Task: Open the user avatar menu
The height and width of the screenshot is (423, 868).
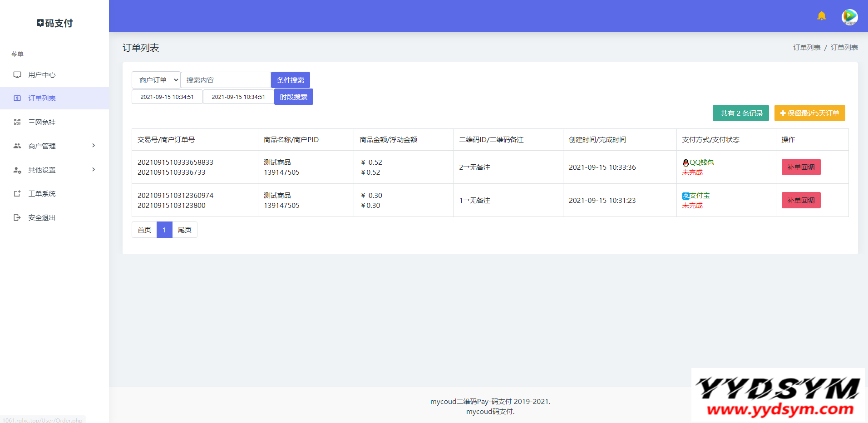Action: pos(849,17)
